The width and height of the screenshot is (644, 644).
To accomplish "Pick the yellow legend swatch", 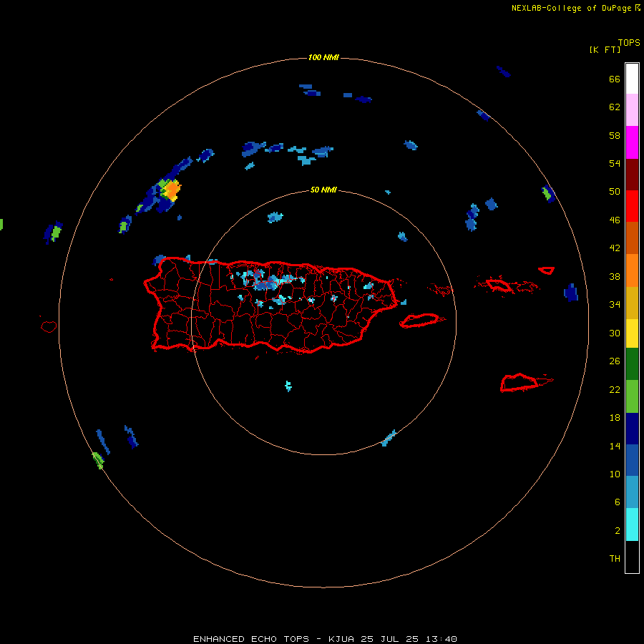I will 632,333.
